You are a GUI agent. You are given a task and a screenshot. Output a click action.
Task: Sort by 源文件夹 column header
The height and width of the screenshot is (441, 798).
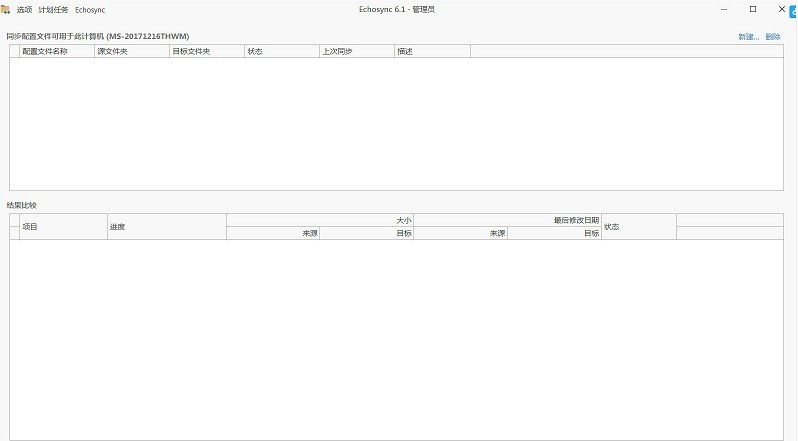coord(132,51)
